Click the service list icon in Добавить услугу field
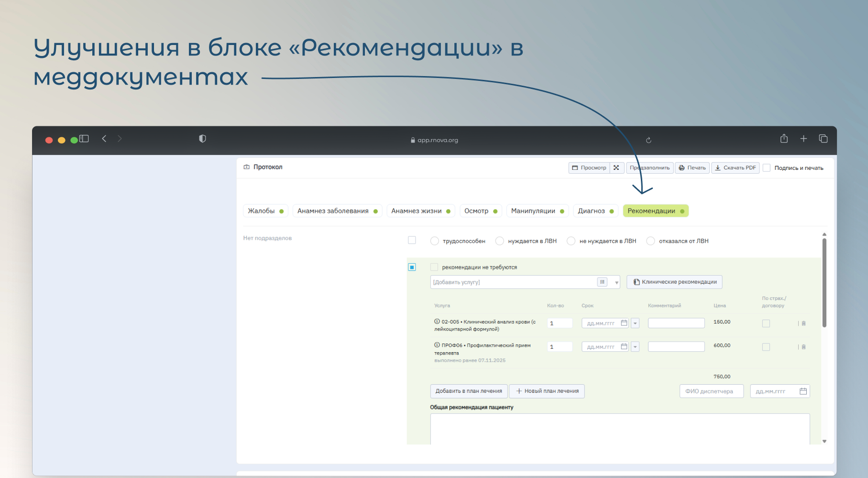 point(602,282)
